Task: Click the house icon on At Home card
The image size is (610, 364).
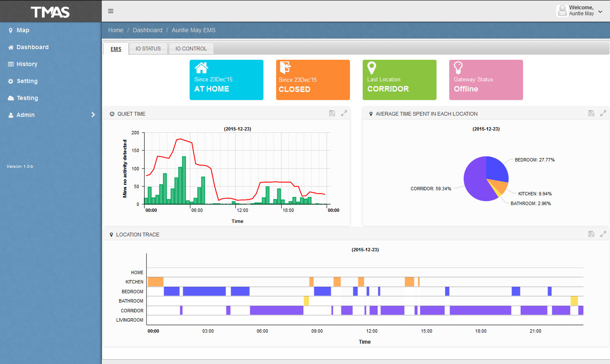Action: 201,68
